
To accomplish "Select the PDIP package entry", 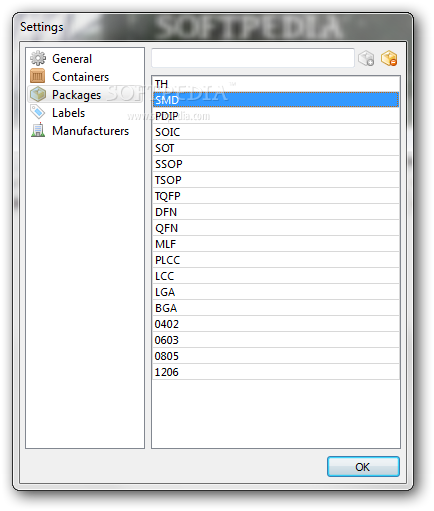I will (x=276, y=116).
